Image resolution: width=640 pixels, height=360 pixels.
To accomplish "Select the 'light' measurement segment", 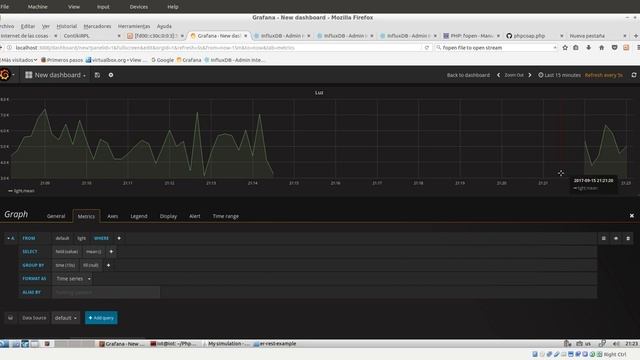I will tap(82, 238).
